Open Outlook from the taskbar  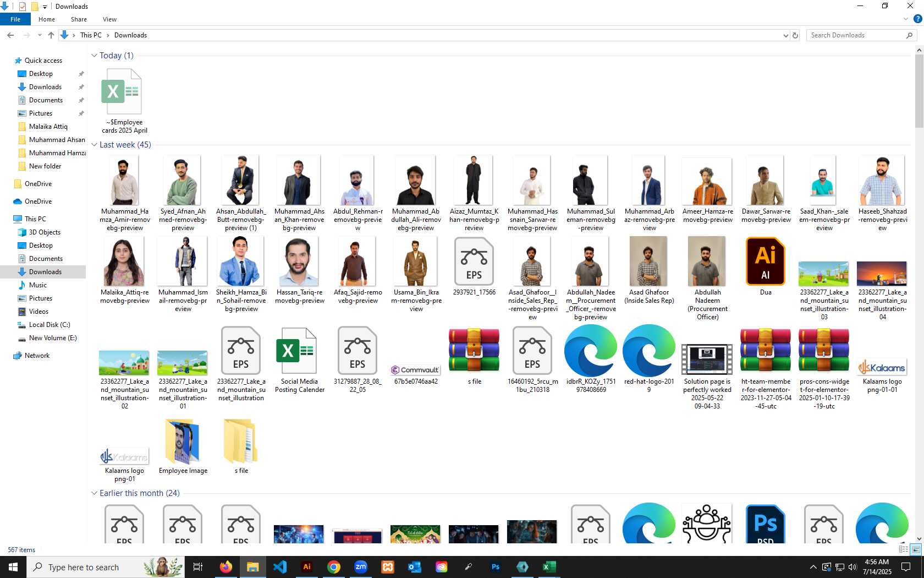tap(415, 567)
